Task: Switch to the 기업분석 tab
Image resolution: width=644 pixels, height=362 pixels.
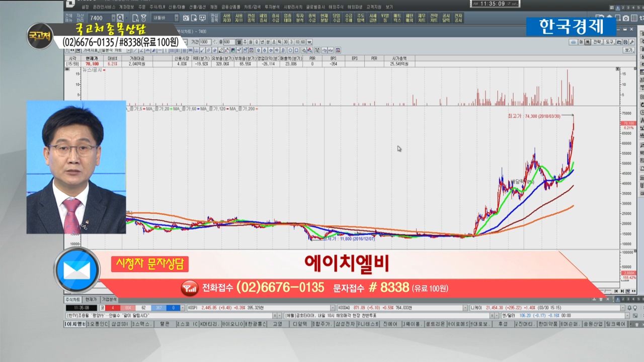Action: pyautogui.click(x=109, y=299)
